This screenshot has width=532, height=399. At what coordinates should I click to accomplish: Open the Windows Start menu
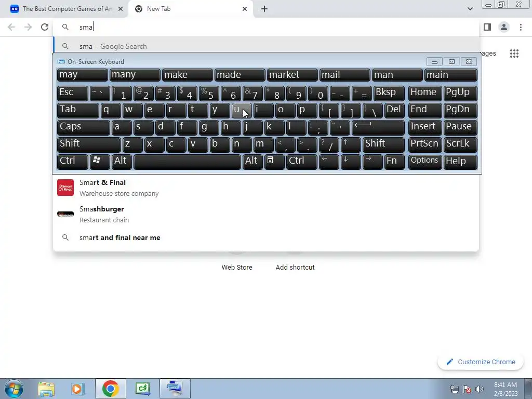point(14,389)
